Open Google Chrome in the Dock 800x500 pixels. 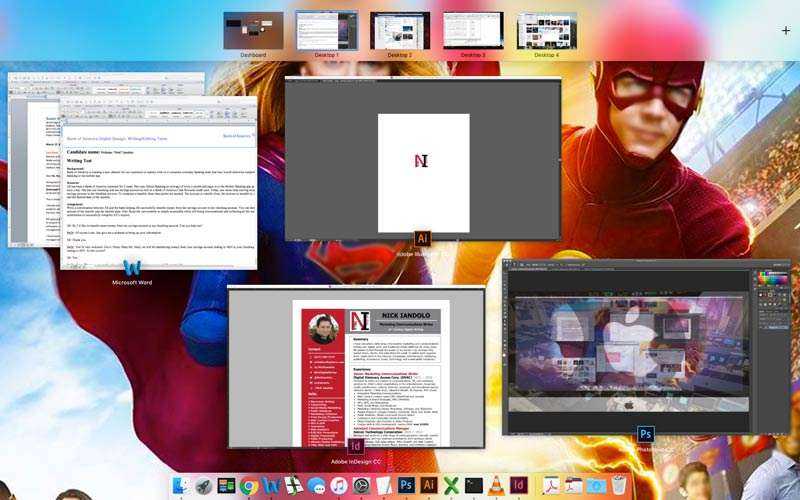248,485
